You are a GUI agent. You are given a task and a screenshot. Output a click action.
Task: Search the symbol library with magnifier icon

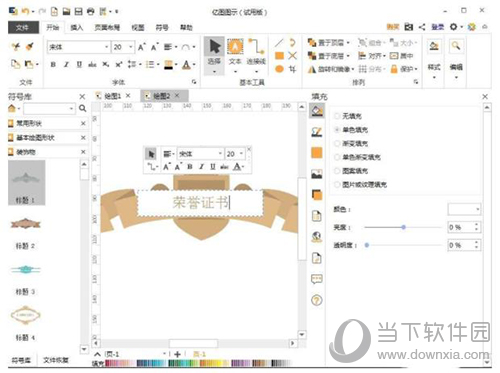[83, 108]
